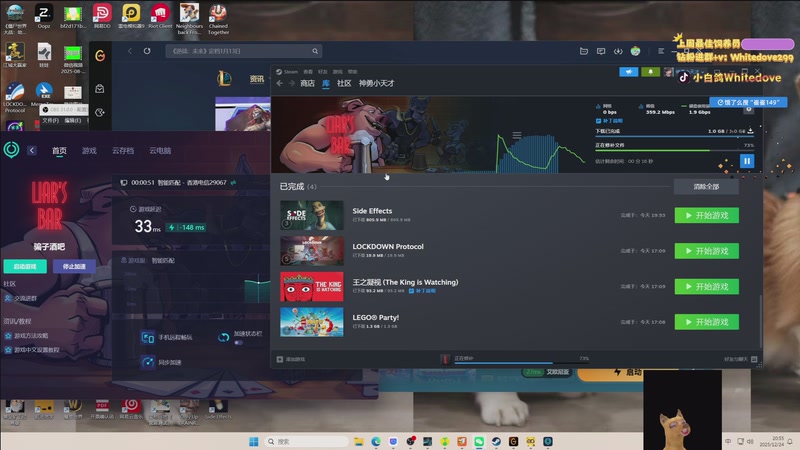Start LEGO Party! via its 开始游戏 button
Screen dimensions: 800x450
click(x=707, y=322)
